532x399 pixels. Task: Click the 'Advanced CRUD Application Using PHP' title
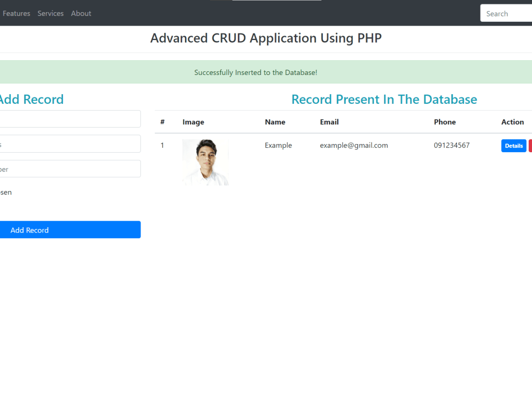coord(266,38)
